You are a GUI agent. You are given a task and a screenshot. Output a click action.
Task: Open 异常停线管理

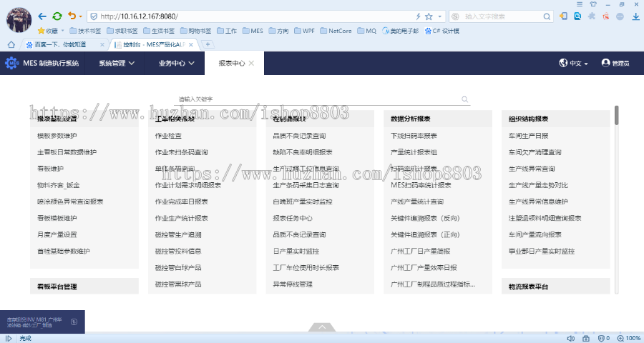point(293,284)
